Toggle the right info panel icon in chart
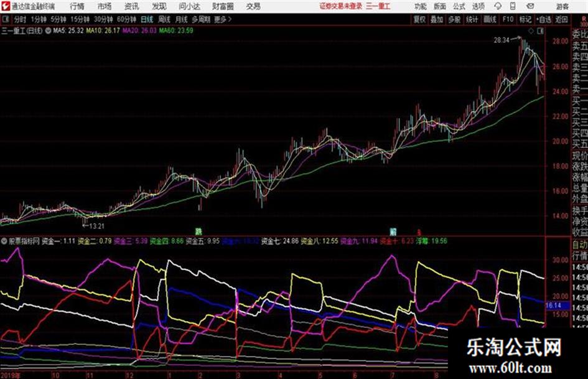This screenshot has width=588, height=379. click(x=540, y=30)
